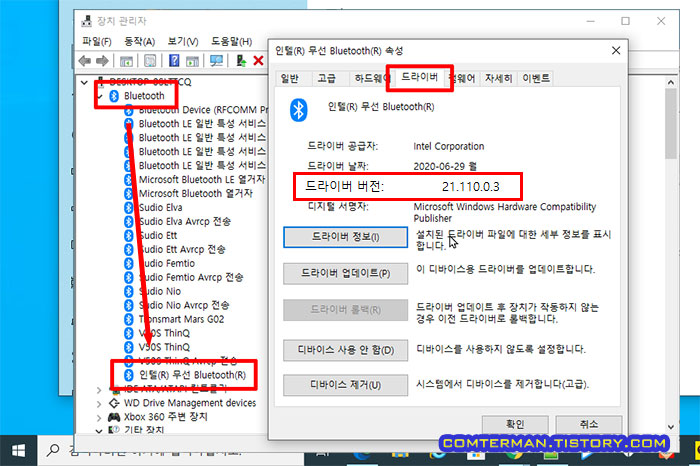
Task: Click the signer text Microsoft Windows Hardware Compatibility Publisher
Action: (x=504, y=212)
